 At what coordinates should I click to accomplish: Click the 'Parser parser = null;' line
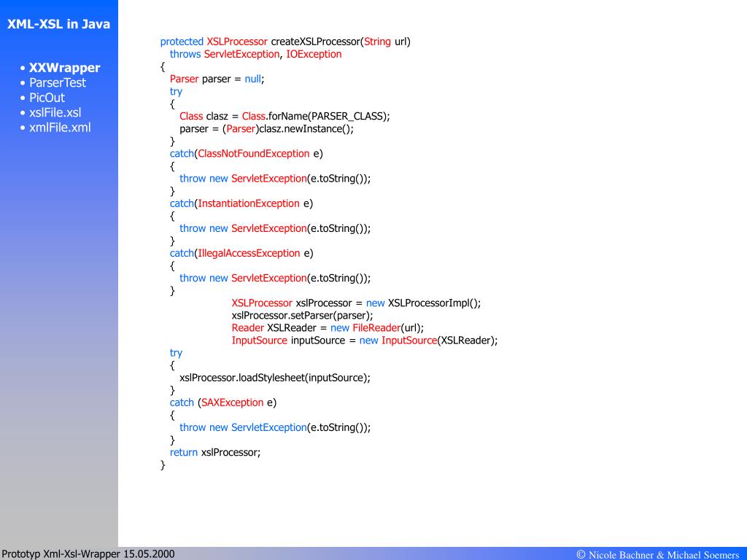pyautogui.click(x=217, y=79)
